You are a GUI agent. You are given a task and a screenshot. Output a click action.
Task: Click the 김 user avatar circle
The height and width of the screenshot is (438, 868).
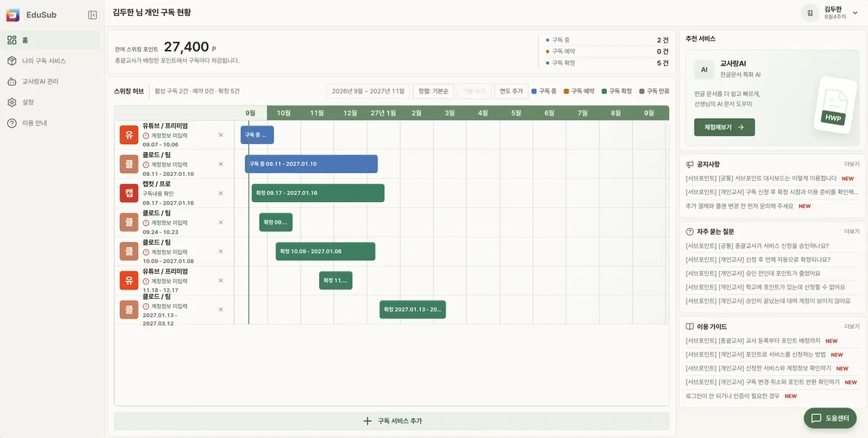(x=810, y=12)
